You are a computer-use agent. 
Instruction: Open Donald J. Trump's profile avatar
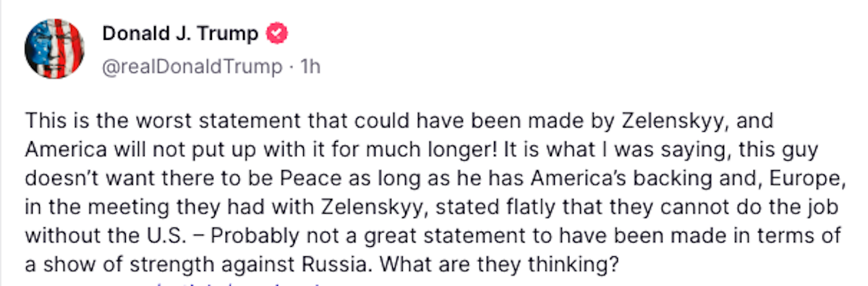(x=54, y=49)
